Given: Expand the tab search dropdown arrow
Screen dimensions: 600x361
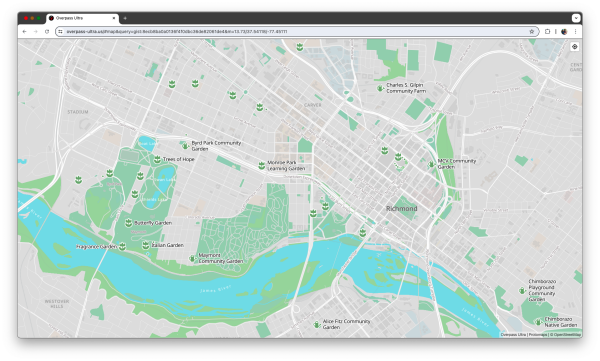Looking at the screenshot, I should coord(576,18).
